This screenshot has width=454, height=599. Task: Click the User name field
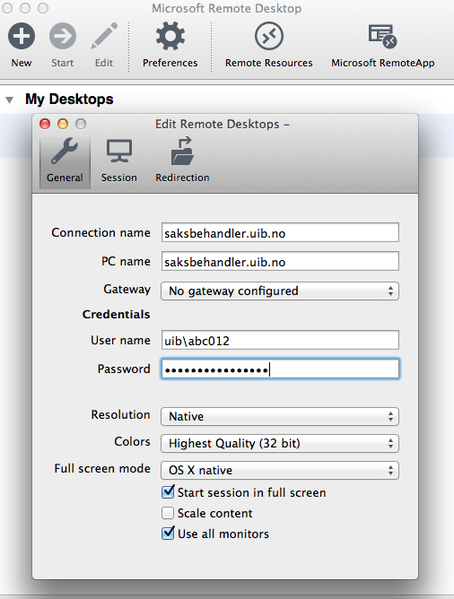(x=280, y=340)
